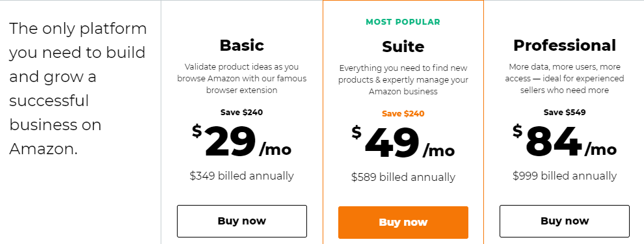Click the $49/mo price
The width and height of the screenshot is (644, 244).
(403, 142)
